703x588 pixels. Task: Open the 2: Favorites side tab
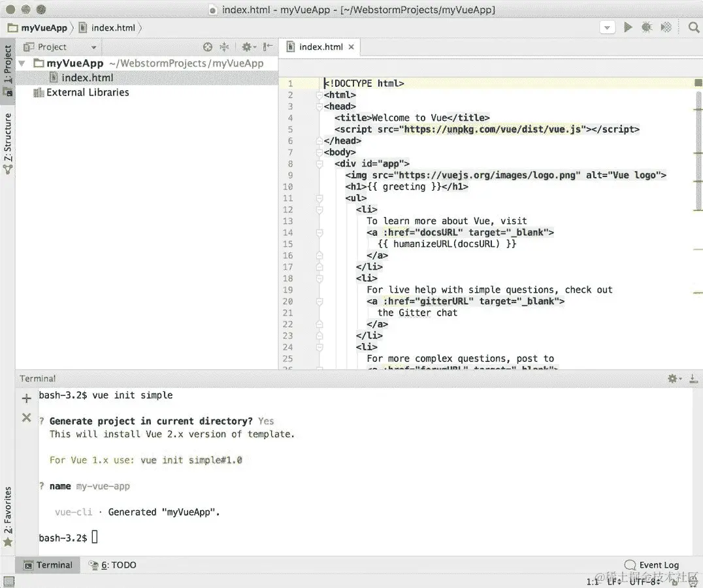pos(8,516)
